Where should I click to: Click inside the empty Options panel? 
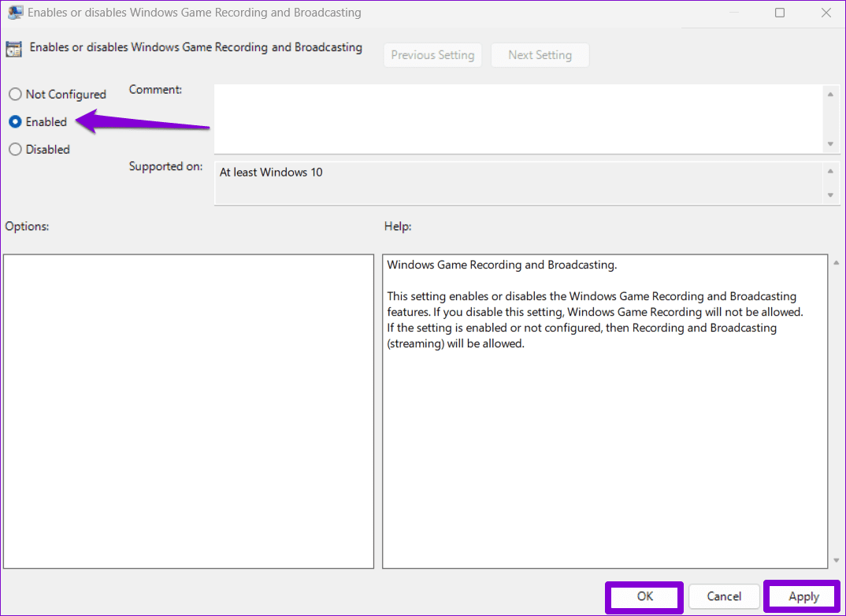click(x=189, y=410)
